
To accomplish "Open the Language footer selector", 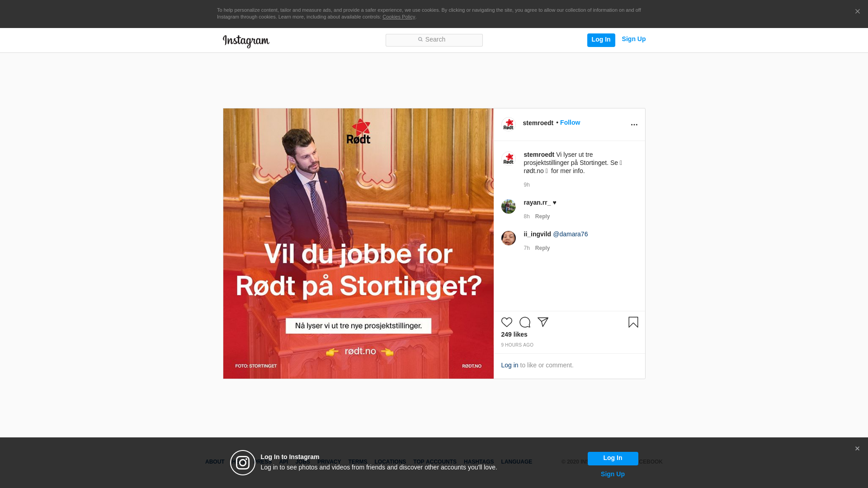I will 516,462.
